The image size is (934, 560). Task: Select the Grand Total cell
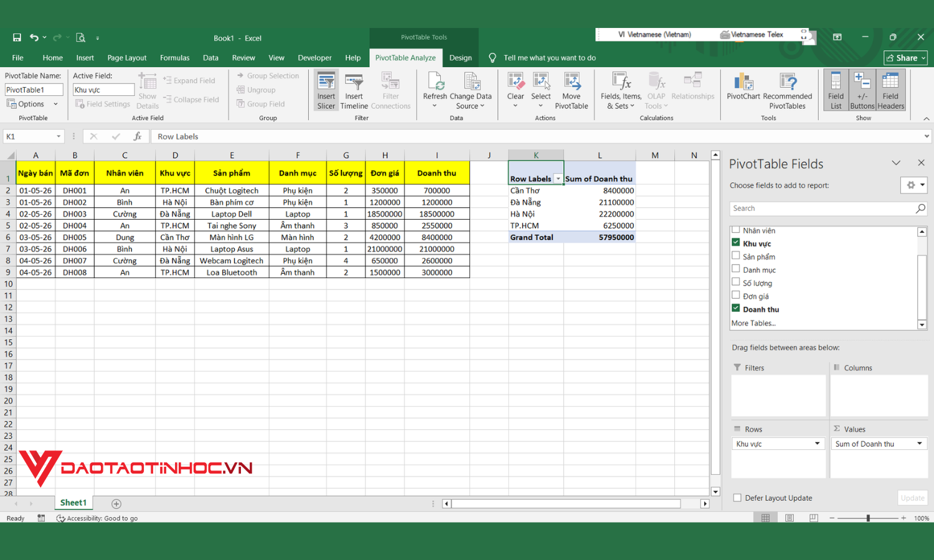pyautogui.click(x=536, y=237)
